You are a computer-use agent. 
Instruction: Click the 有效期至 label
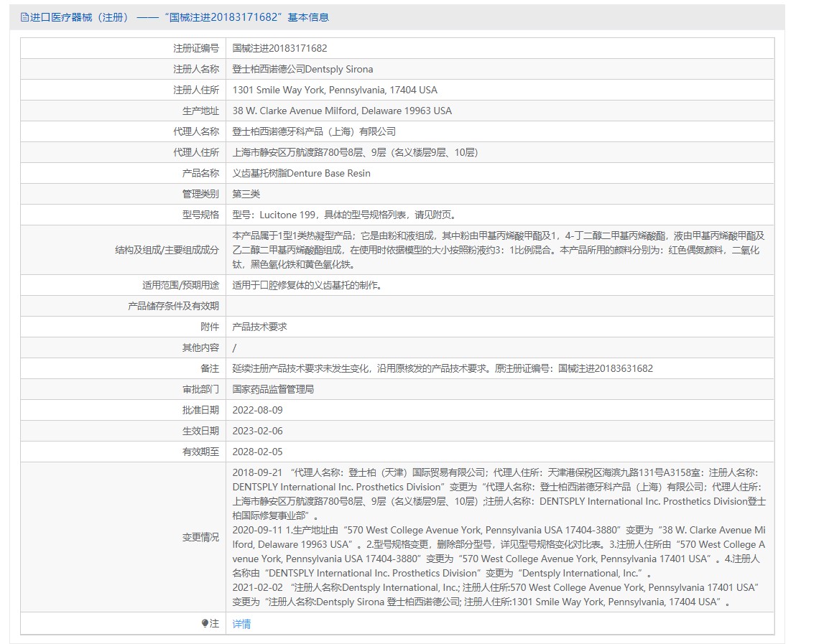coord(200,452)
